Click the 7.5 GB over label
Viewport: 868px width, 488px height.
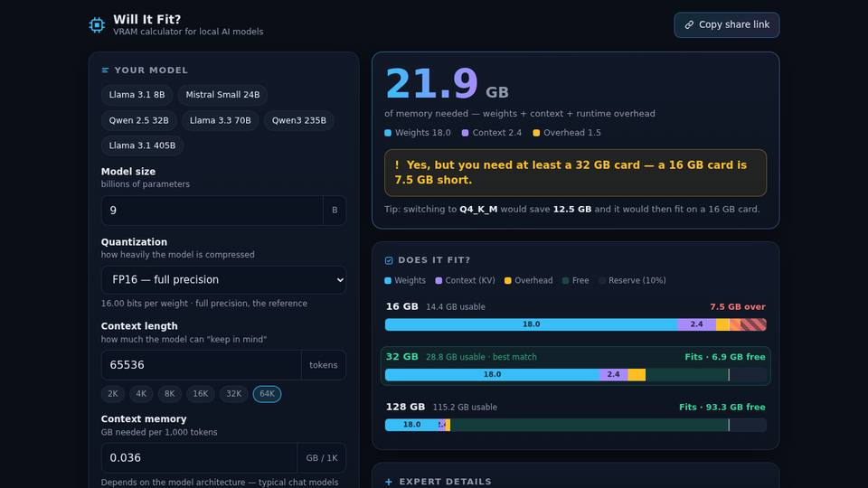tap(738, 306)
